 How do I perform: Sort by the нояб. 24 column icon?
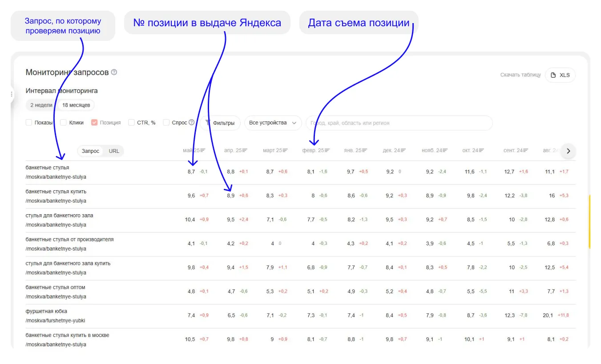[445, 151]
